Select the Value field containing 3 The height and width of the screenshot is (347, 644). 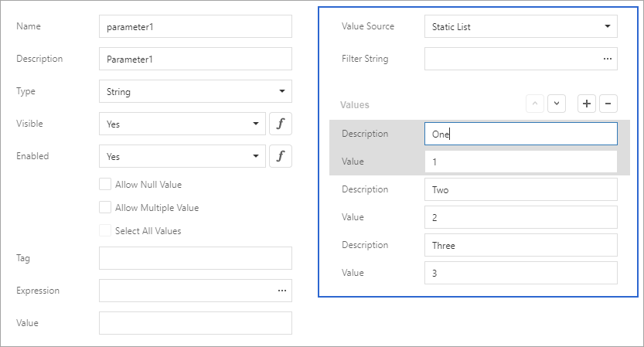click(520, 273)
